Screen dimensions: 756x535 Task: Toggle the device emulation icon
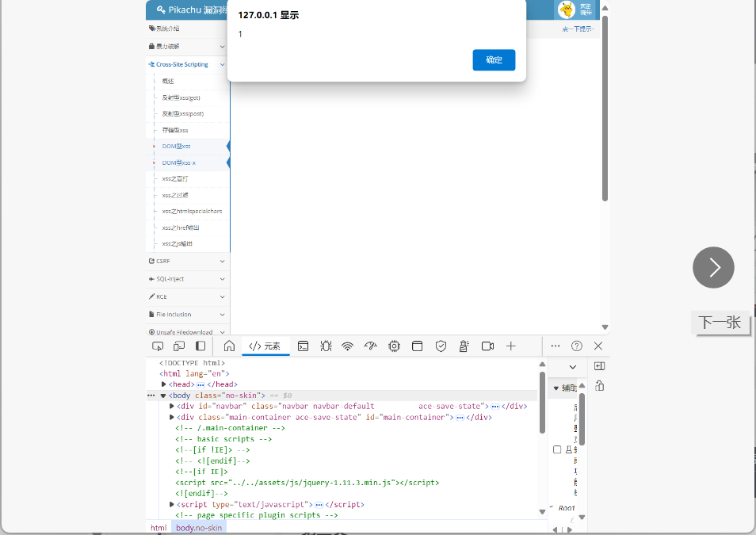179,346
